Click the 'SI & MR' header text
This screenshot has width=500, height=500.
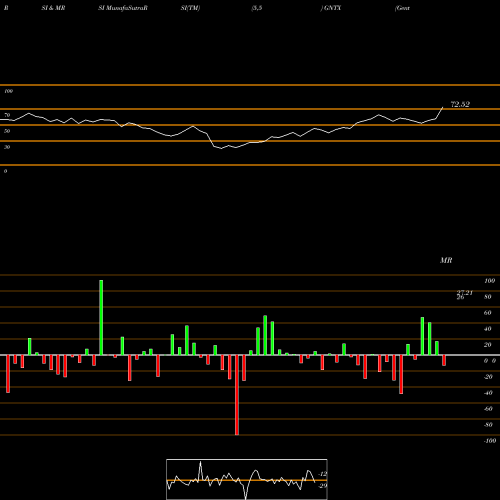(x=53, y=8)
